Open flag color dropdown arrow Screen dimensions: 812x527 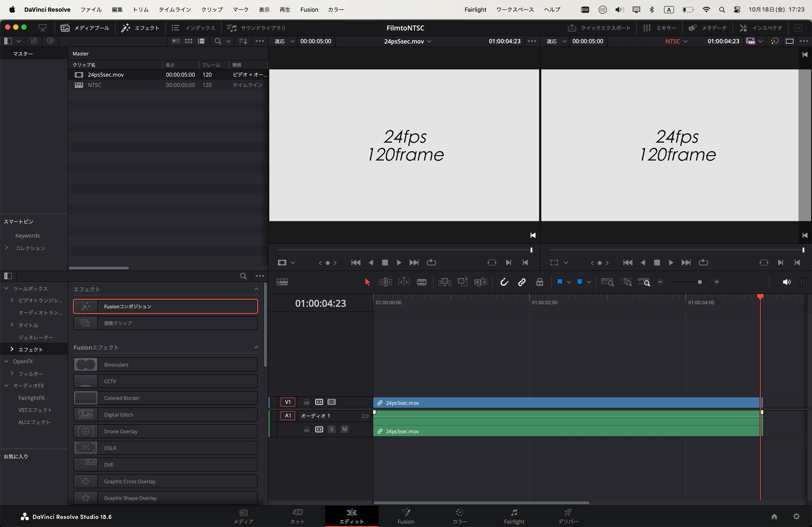569,282
